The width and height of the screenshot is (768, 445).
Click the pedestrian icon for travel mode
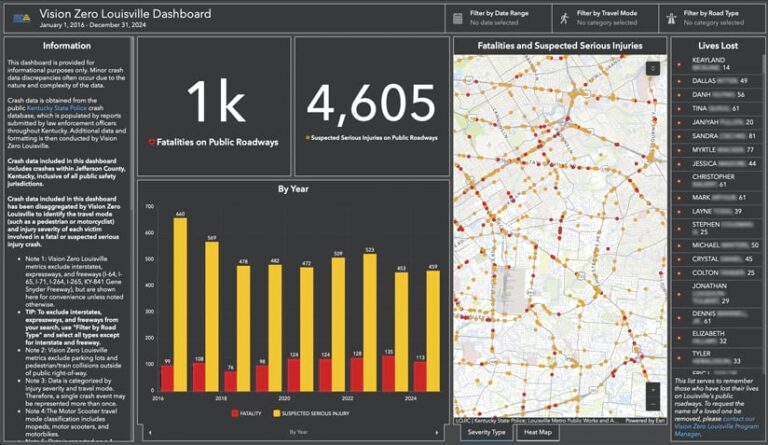tap(564, 19)
